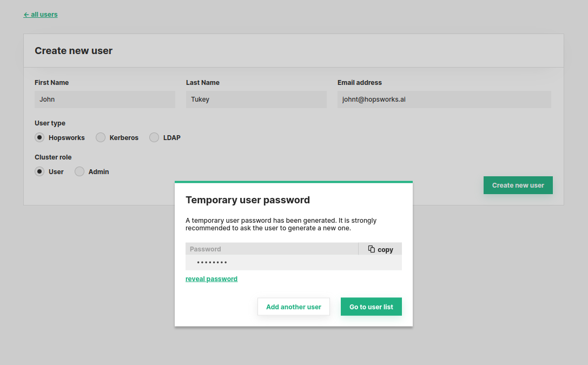Focus the Email address input field
Viewport: 588px width, 365px height.
coord(444,99)
